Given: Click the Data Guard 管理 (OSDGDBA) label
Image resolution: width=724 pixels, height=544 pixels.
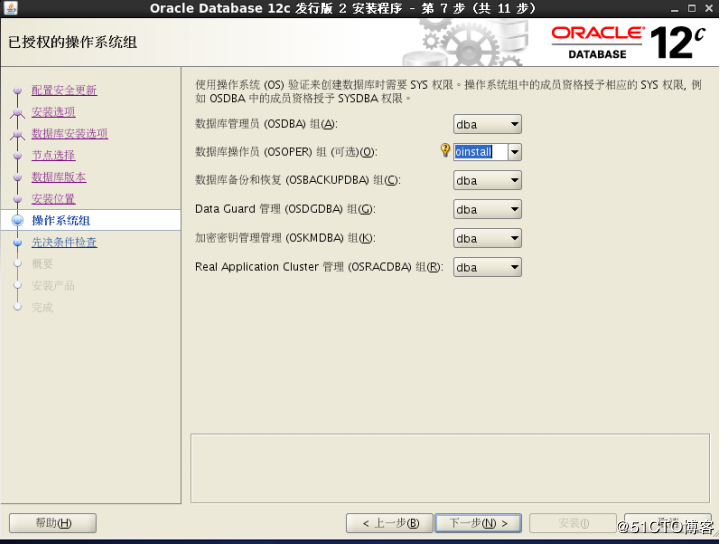Looking at the screenshot, I should click(x=285, y=210).
